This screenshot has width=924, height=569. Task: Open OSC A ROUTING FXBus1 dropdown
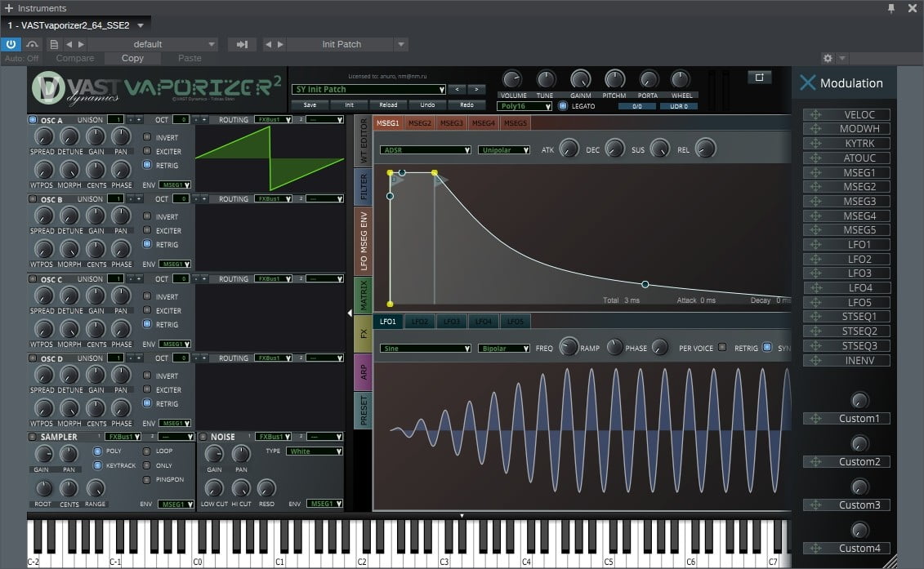tap(274, 119)
